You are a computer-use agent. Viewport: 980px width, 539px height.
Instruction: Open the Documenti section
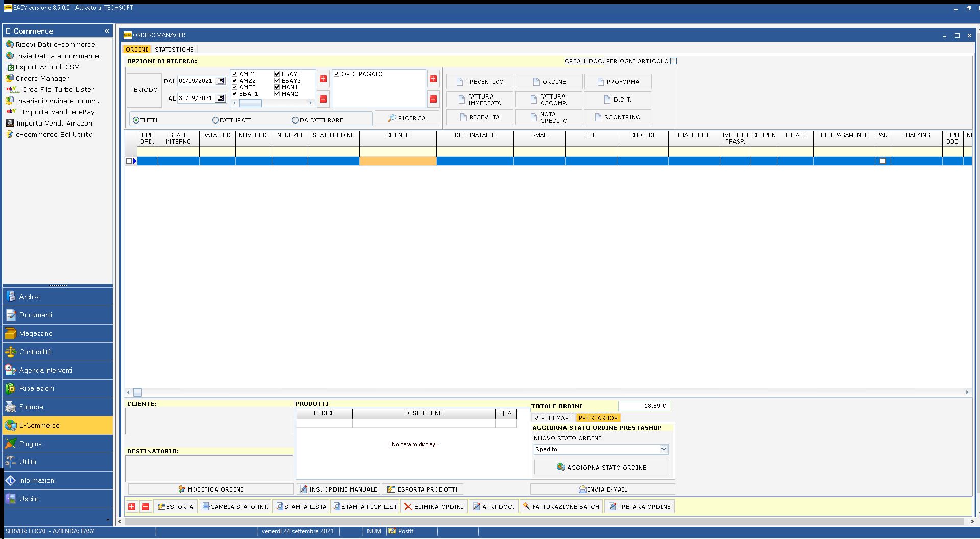tap(58, 315)
